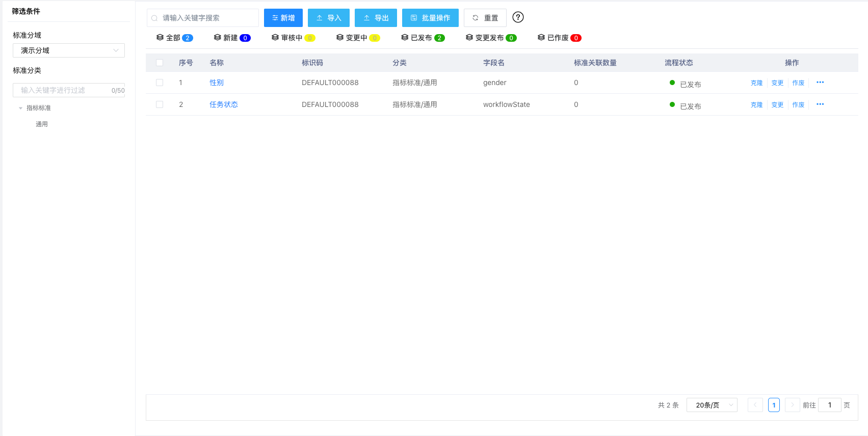Open more actions for 性别 row

pos(820,83)
